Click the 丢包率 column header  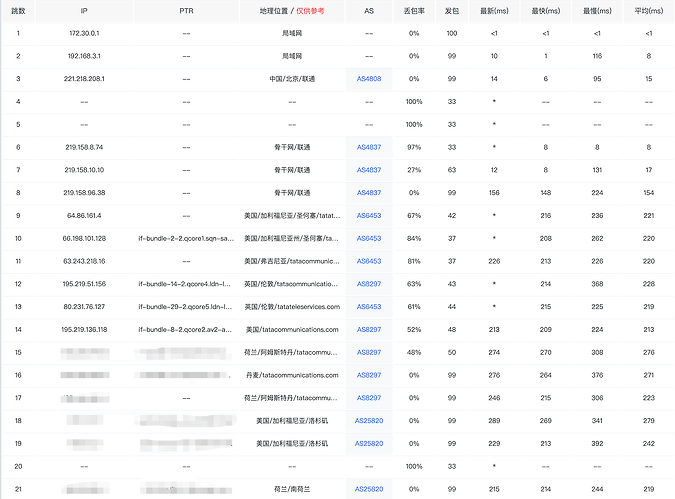point(414,11)
